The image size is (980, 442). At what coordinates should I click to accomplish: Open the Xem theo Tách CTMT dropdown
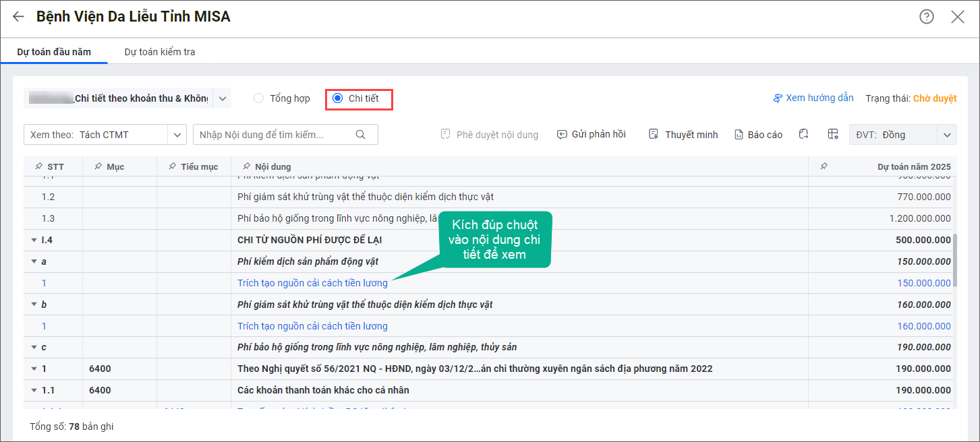(177, 135)
